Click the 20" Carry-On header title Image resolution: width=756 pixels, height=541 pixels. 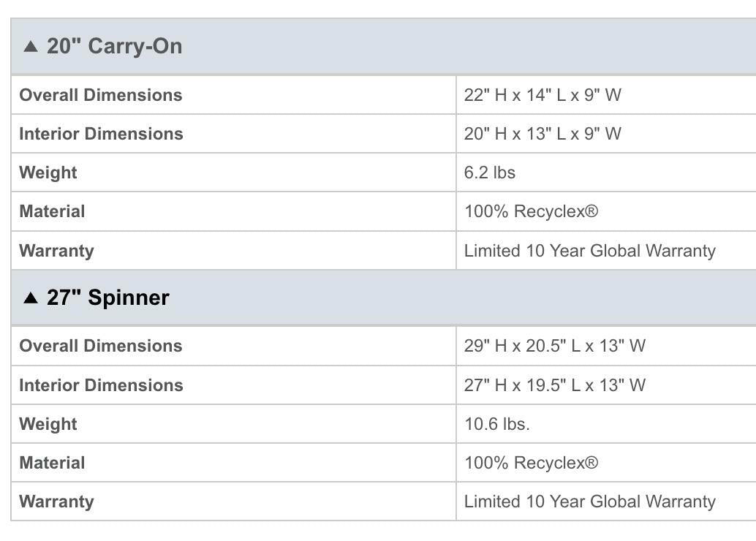[114, 46]
